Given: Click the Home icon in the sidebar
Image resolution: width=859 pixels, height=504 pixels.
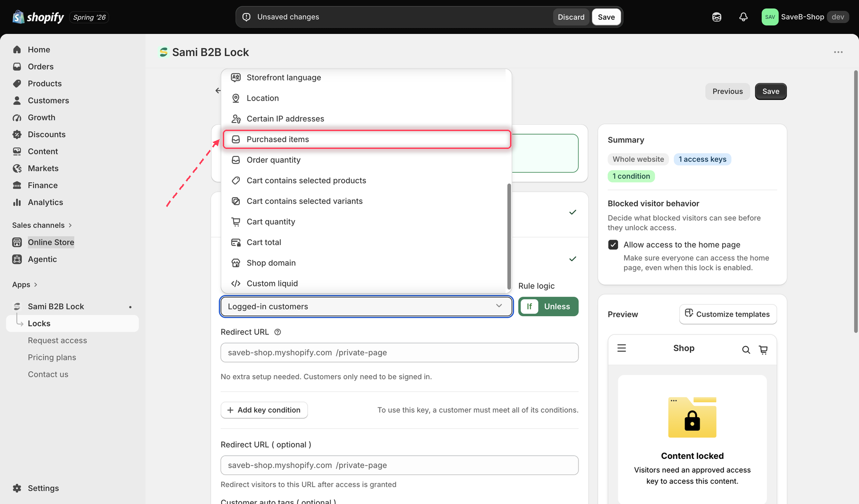Looking at the screenshot, I should tap(17, 50).
